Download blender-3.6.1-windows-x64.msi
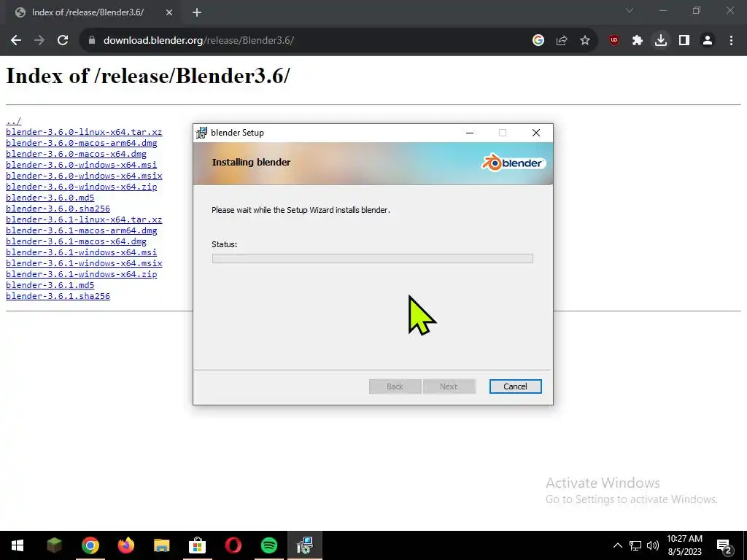This screenshot has height=560, width=747. (82, 252)
